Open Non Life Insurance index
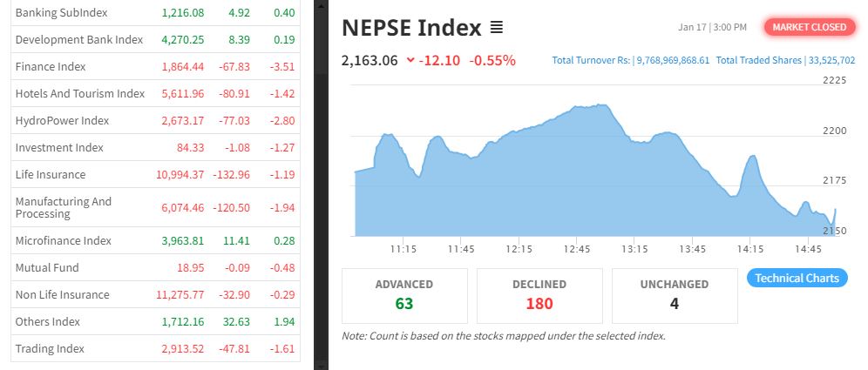The width and height of the screenshot is (868, 370). [62, 295]
